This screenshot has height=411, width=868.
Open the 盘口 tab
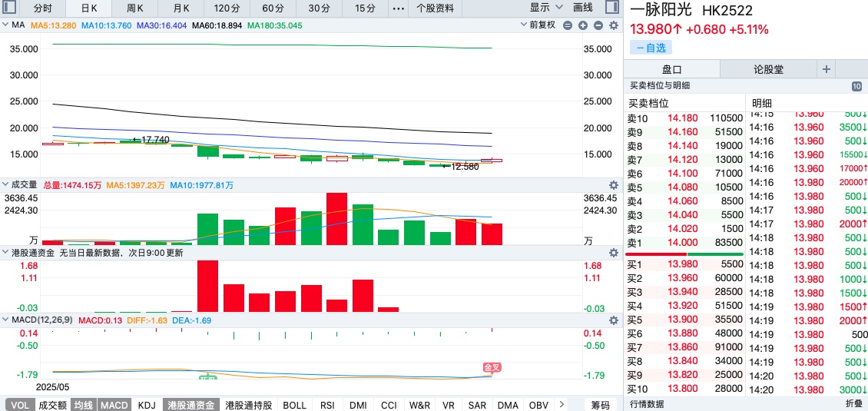click(672, 69)
